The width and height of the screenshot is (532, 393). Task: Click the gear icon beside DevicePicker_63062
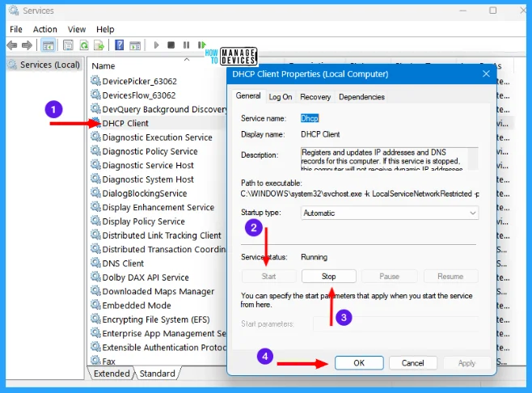click(x=95, y=81)
